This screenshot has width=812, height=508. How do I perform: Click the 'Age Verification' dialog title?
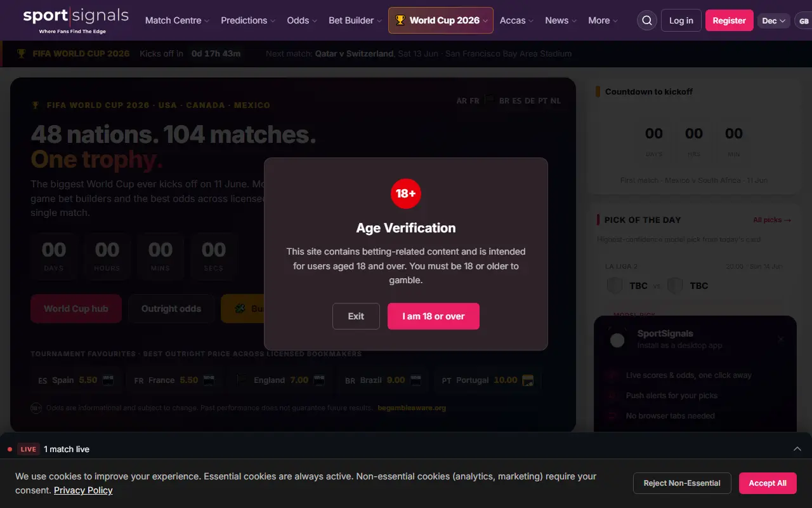406,228
